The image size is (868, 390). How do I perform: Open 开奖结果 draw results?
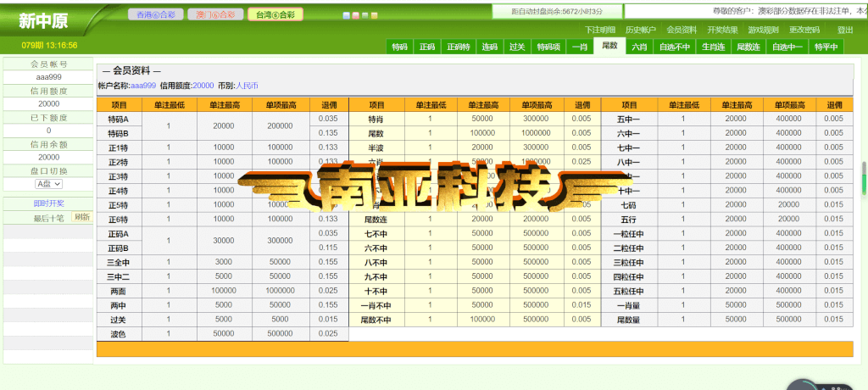click(x=722, y=30)
